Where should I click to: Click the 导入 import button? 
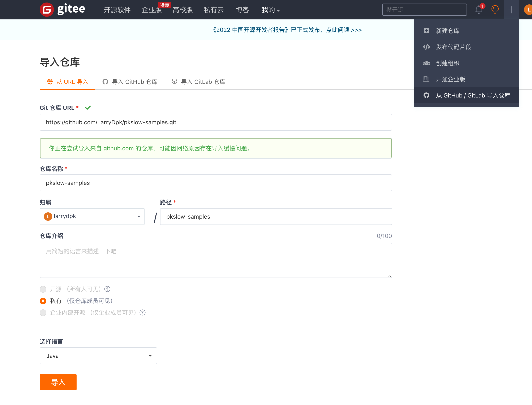tap(58, 382)
